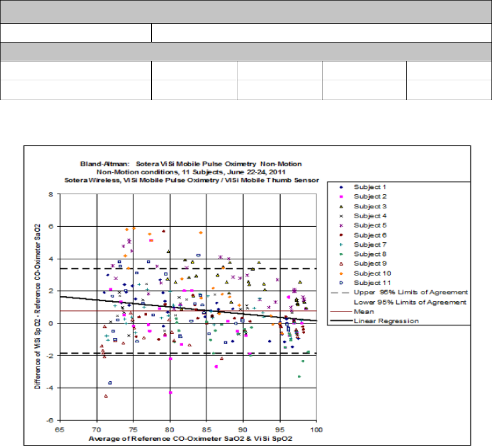Choose 'Subject 11' legend entry
Viewport: 492px width, 448px height.
tap(372, 283)
